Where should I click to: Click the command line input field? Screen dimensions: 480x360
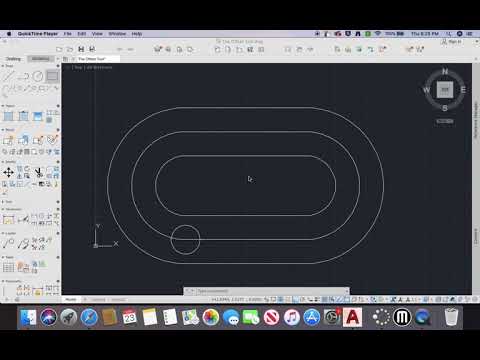tap(270, 291)
